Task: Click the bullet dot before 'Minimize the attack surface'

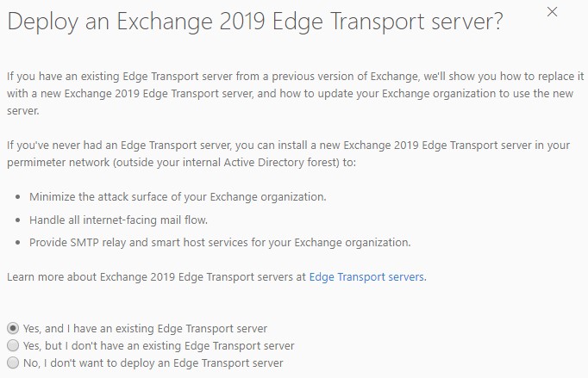Action: point(18,197)
